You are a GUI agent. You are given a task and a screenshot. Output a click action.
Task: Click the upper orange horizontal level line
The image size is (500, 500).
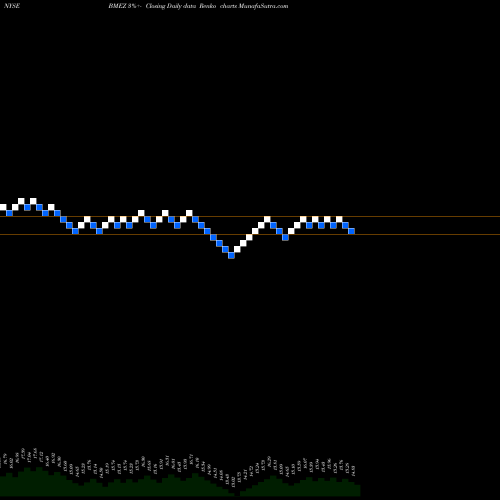point(250,217)
